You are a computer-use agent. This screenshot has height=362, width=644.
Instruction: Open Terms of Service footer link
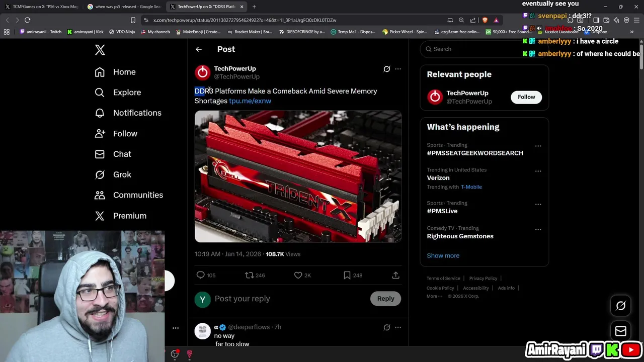click(x=443, y=279)
